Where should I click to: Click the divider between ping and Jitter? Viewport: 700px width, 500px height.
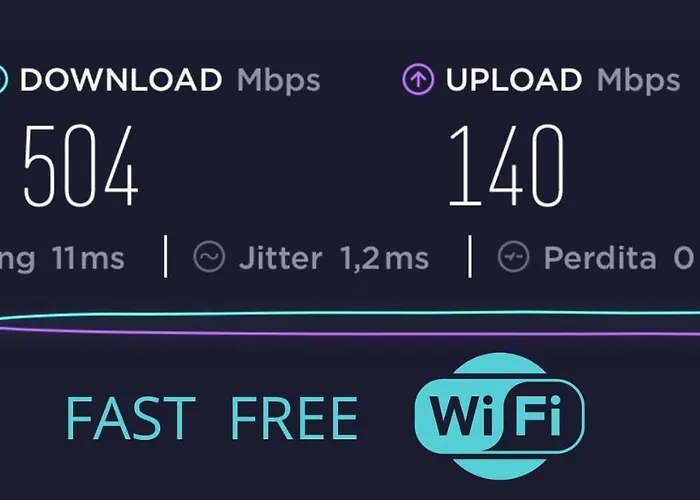pyautogui.click(x=166, y=256)
